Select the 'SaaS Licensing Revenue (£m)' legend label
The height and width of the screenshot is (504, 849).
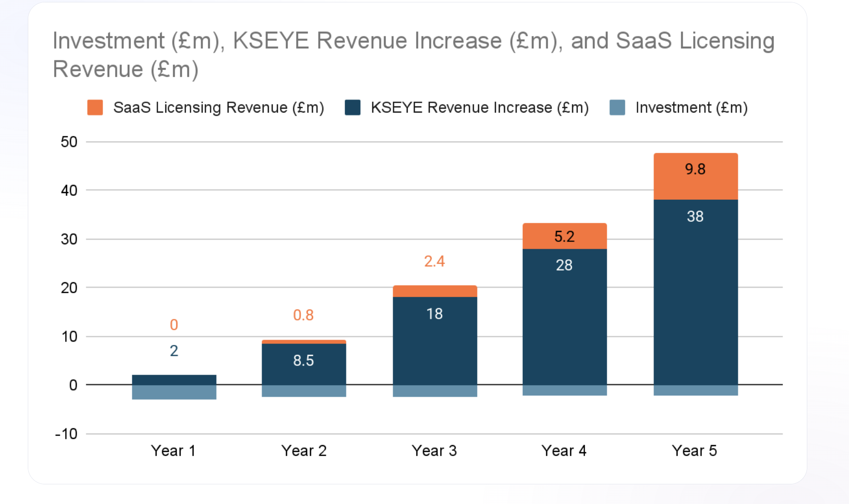pos(218,107)
